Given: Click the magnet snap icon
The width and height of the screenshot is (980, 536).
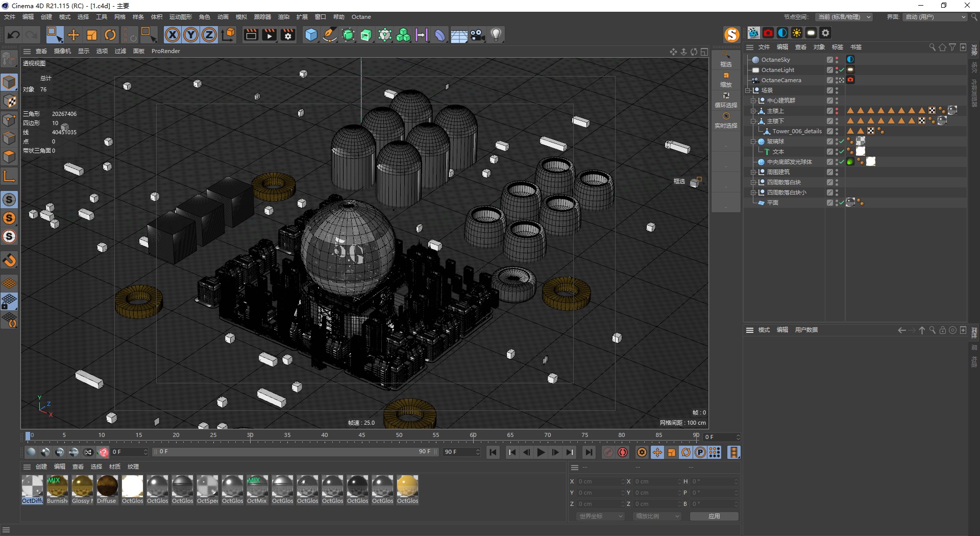Looking at the screenshot, I should tap(9, 260).
